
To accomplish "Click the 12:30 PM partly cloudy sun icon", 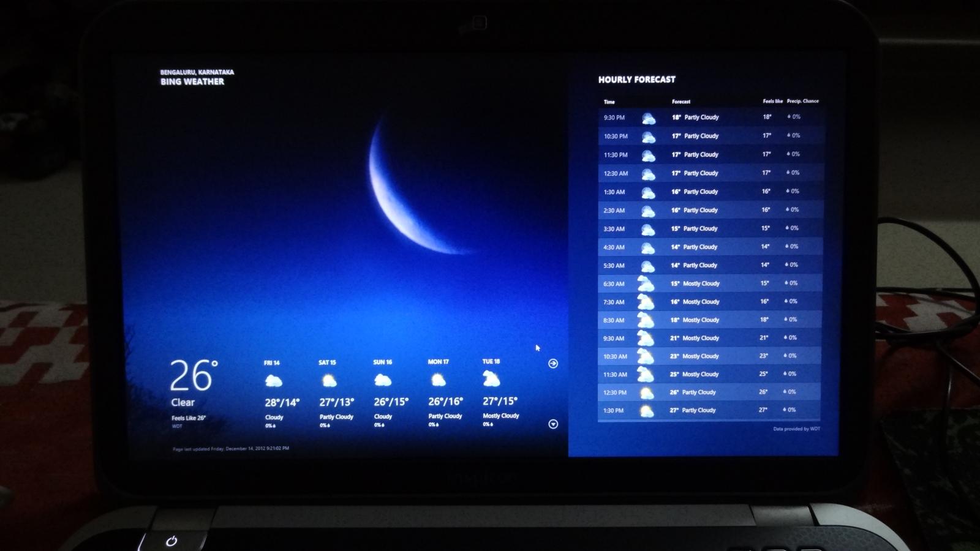I will (646, 392).
